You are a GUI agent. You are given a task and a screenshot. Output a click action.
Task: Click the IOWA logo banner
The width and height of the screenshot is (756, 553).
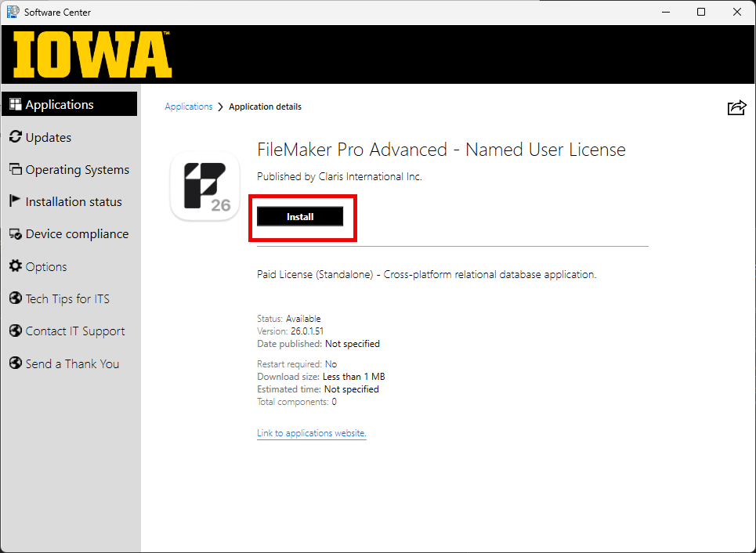92,55
